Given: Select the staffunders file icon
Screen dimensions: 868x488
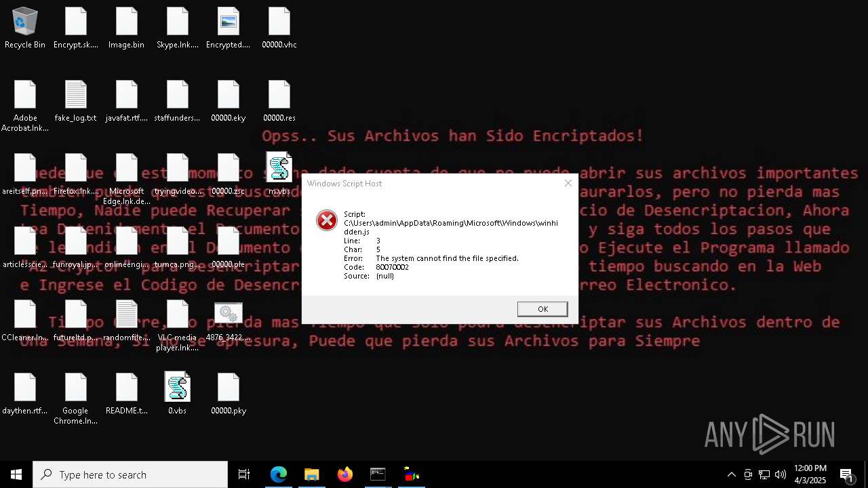Looking at the screenshot, I should tap(178, 102).
